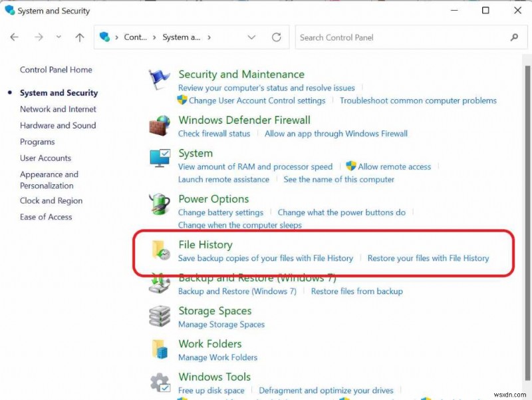Refresh the page with the refresh icon
Image resolution: width=532 pixels, height=400 pixels.
point(277,37)
